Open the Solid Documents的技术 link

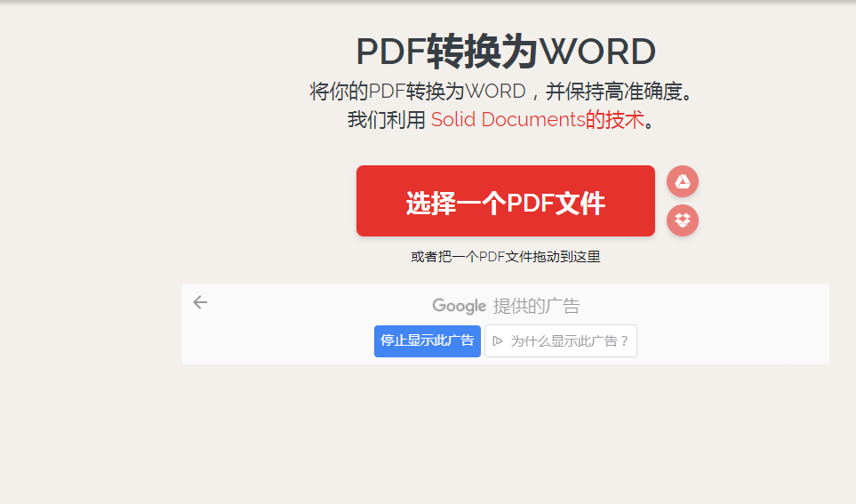pos(538,120)
